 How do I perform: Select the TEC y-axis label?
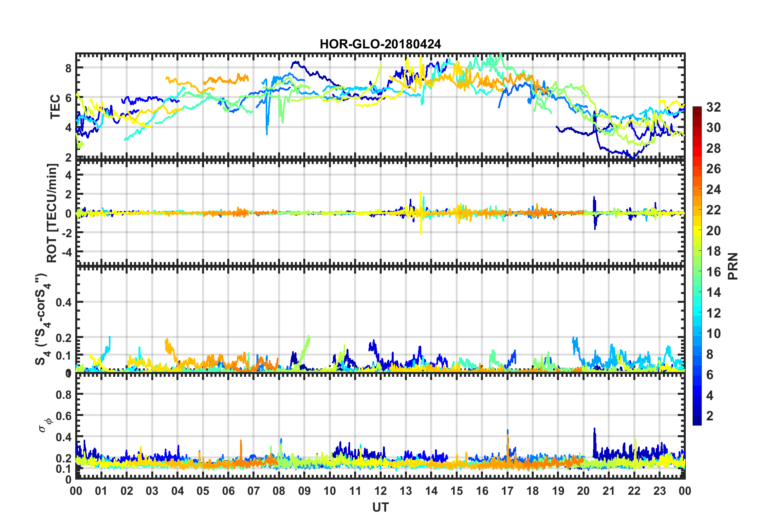tap(55, 107)
